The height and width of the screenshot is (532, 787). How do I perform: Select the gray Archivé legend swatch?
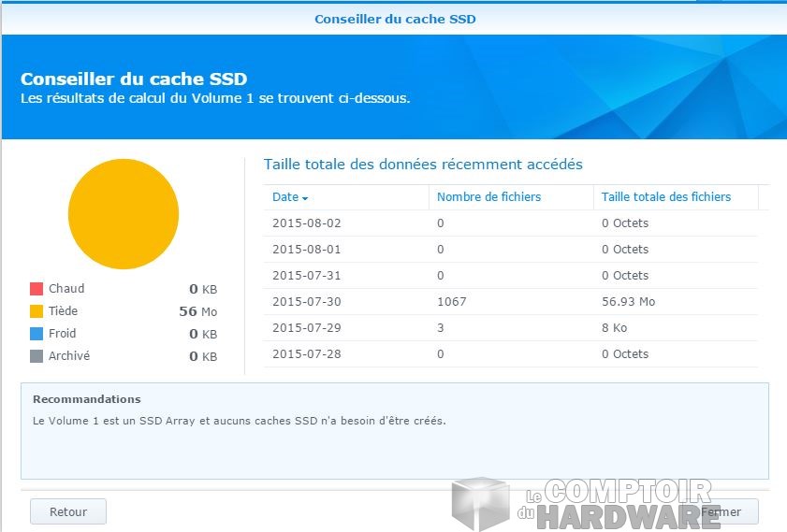(36, 356)
